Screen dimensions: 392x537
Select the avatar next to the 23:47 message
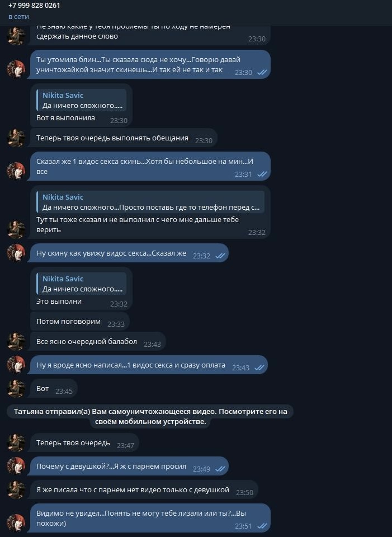[x=16, y=443]
